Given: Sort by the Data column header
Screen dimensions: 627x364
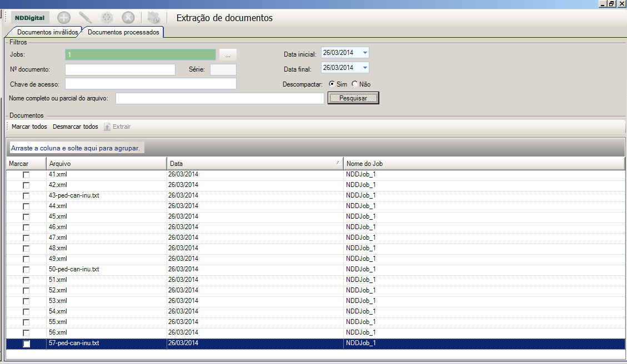Looking at the screenshot, I should [255, 164].
